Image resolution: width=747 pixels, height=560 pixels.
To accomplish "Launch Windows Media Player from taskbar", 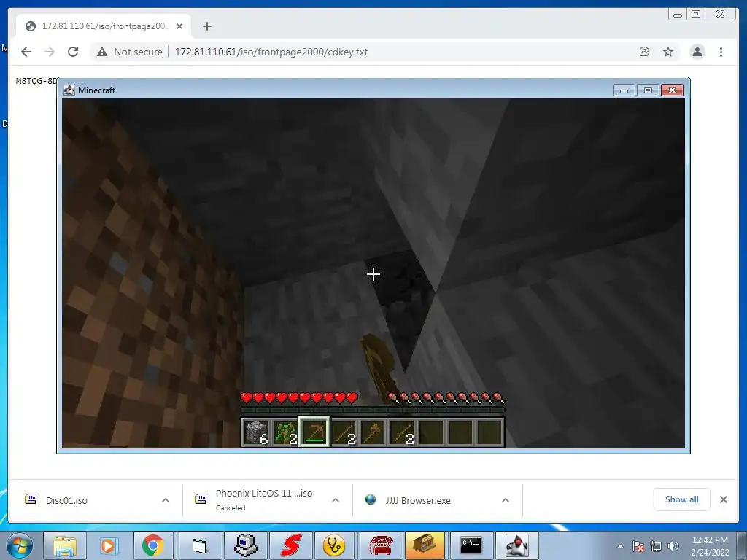I will [109, 545].
